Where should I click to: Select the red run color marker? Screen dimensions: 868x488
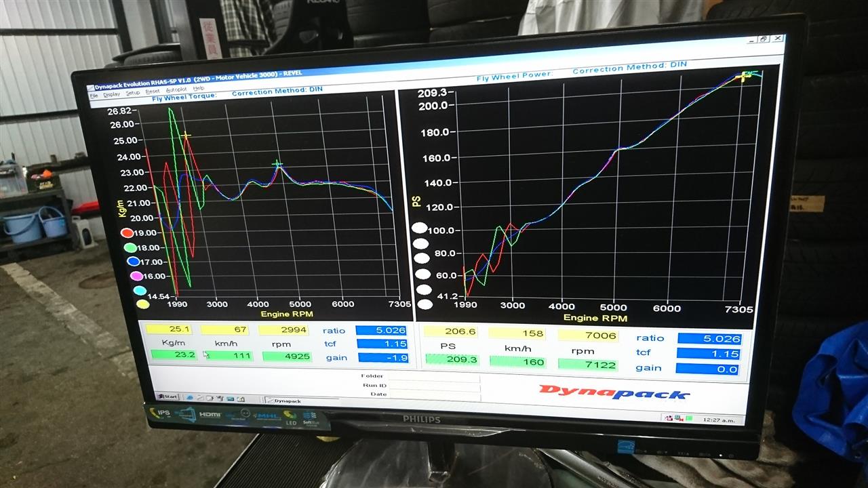[x=127, y=233]
